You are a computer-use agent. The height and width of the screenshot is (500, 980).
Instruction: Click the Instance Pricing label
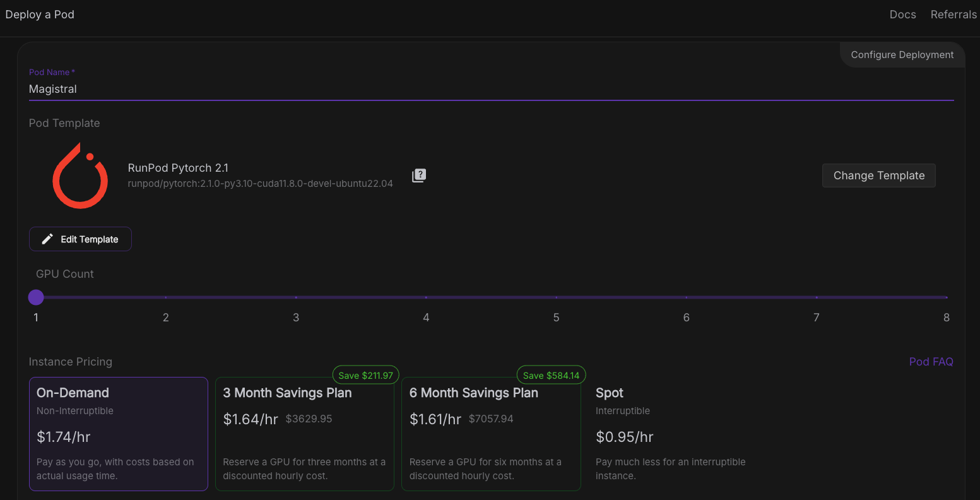point(71,362)
